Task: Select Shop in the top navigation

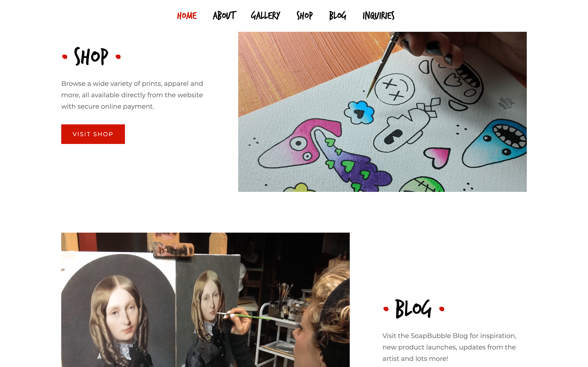Action: pyautogui.click(x=304, y=16)
